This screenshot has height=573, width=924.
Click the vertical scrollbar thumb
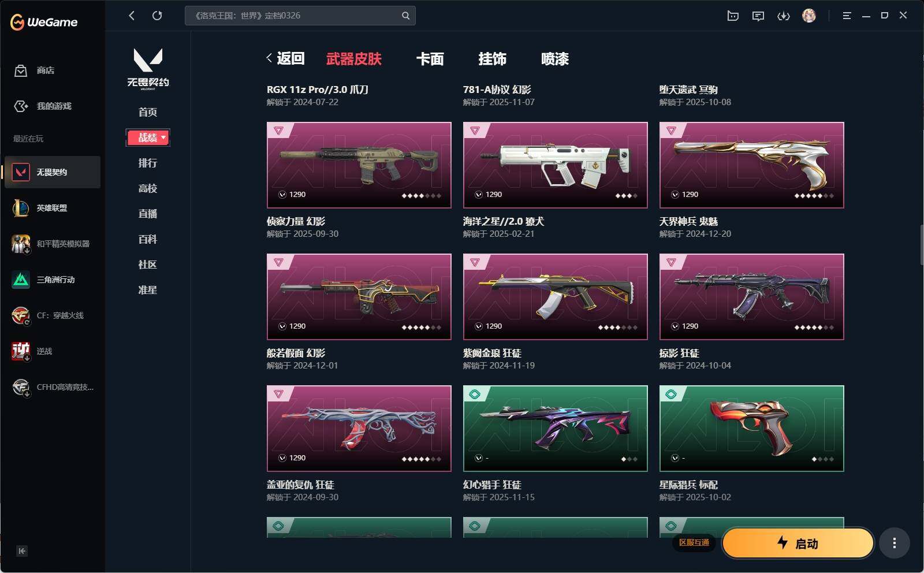921,245
